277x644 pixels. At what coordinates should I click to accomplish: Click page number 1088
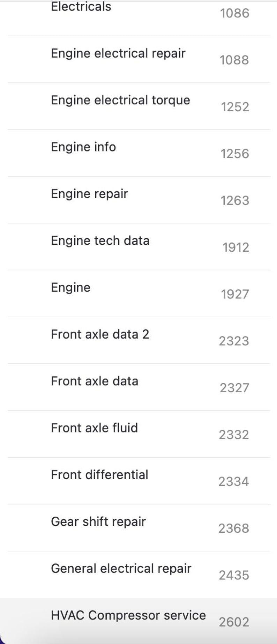[x=234, y=60]
